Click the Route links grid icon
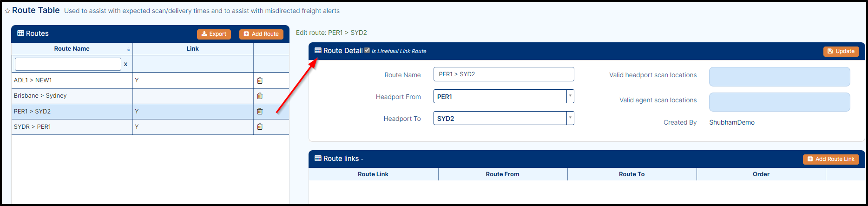 point(318,158)
